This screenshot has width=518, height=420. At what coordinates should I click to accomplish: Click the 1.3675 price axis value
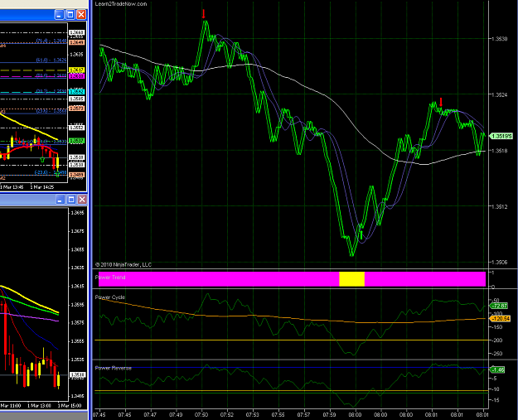pos(78,231)
